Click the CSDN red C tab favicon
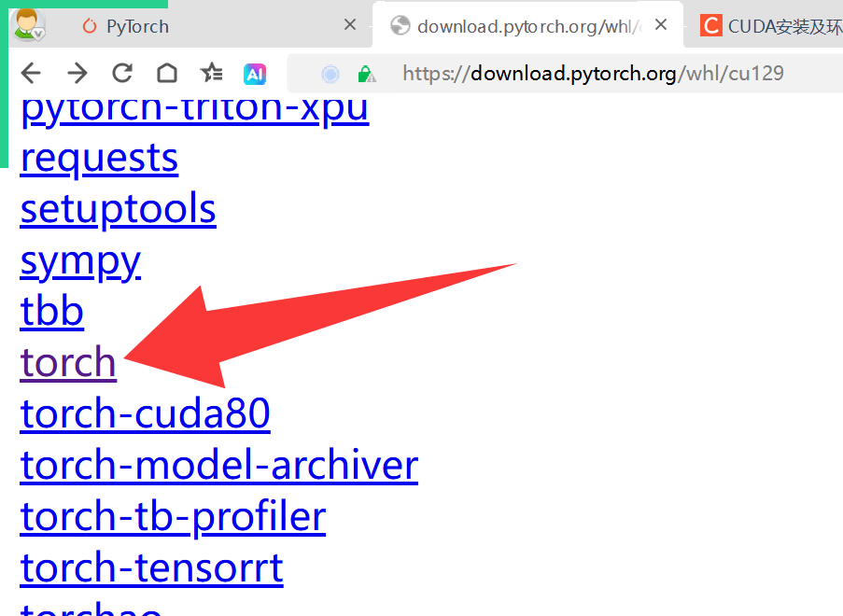843x616 pixels. pos(710,25)
